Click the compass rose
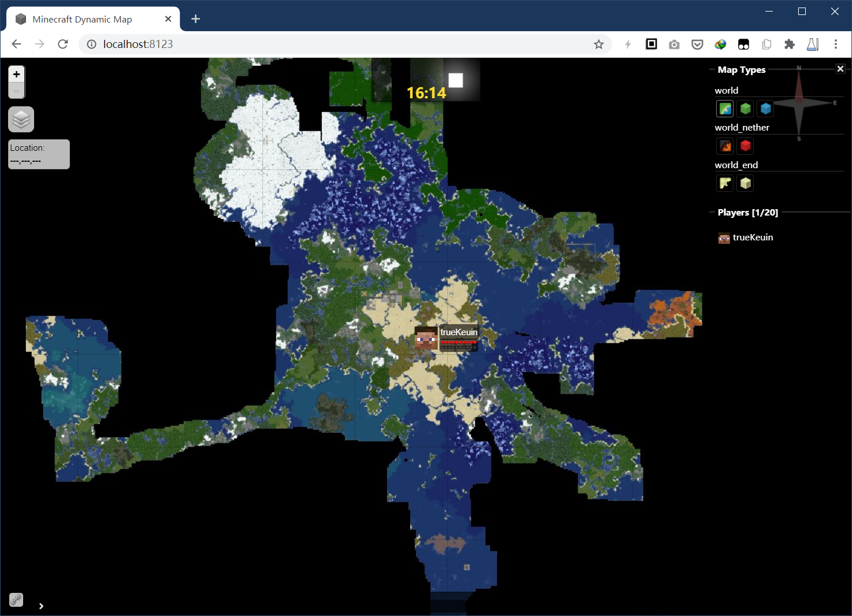The image size is (852, 616). 799,103
